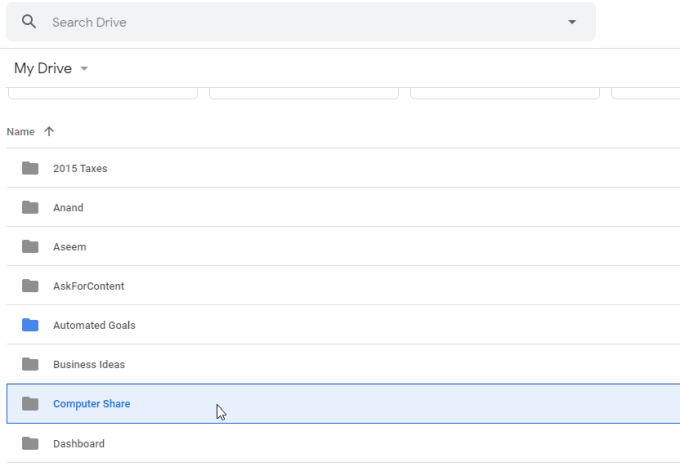Sort files by Name column header
The image size is (680, 467).
click(20, 131)
